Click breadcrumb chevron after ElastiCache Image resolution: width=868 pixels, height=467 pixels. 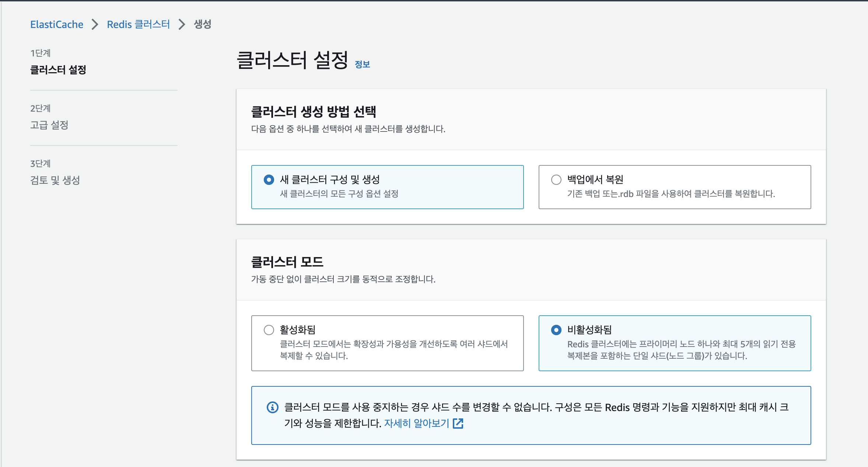click(95, 24)
